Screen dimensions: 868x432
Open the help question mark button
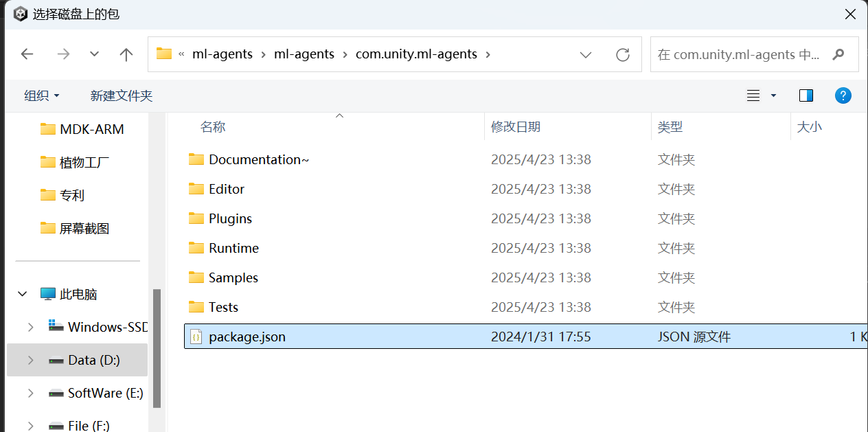843,95
